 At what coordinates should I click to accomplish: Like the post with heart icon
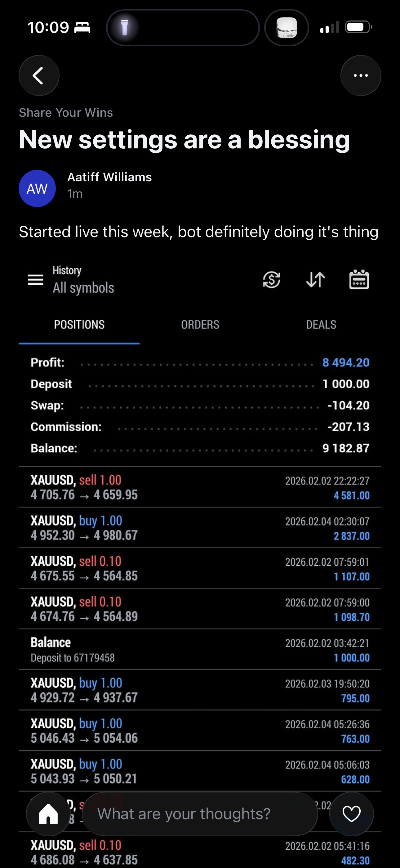click(351, 814)
